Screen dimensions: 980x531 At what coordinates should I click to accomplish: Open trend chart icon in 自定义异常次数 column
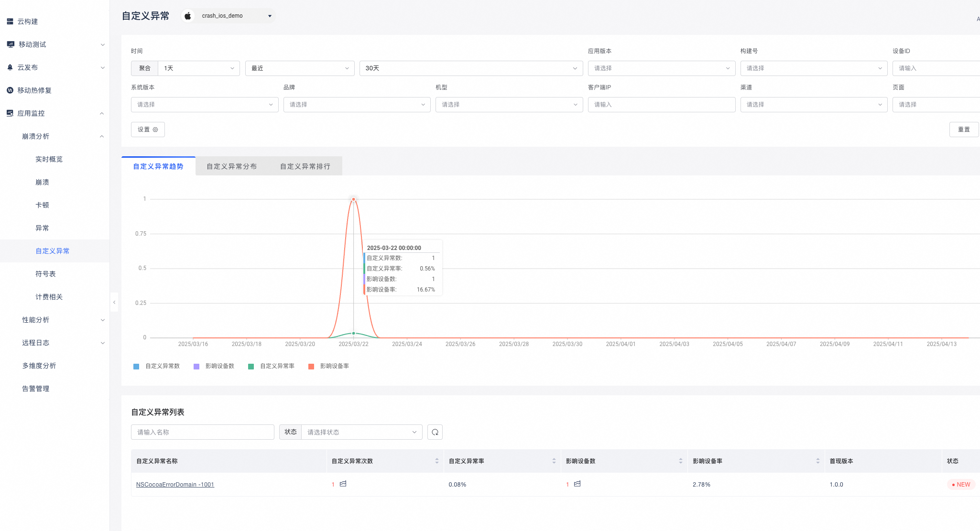(x=343, y=484)
